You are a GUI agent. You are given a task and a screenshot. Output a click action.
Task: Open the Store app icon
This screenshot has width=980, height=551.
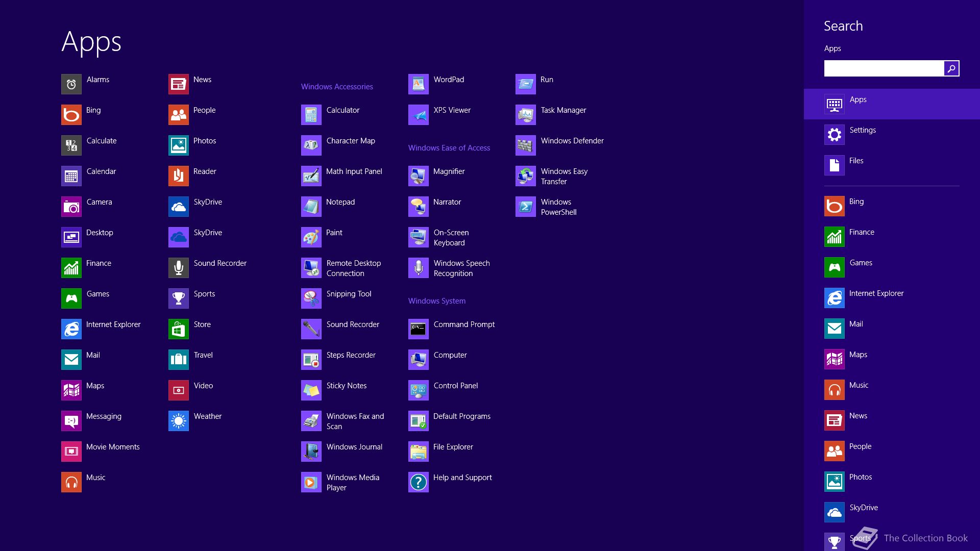(x=179, y=329)
